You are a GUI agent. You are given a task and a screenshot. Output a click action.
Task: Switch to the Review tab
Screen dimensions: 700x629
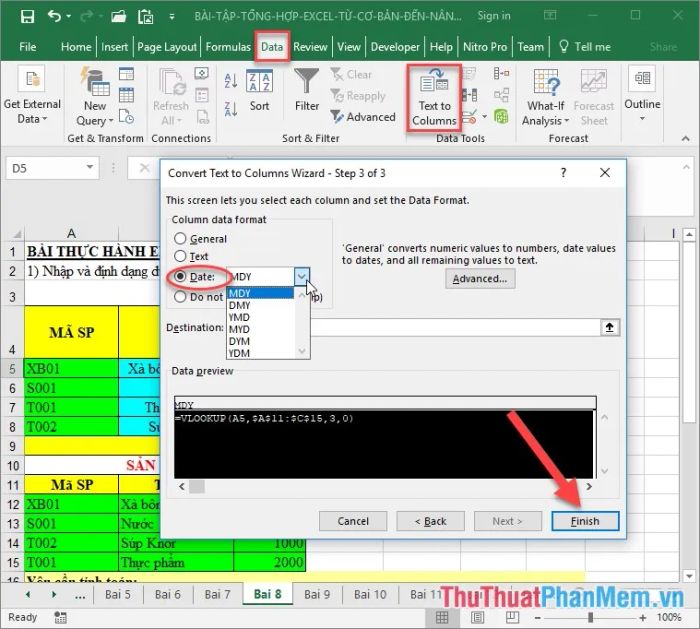click(x=310, y=47)
